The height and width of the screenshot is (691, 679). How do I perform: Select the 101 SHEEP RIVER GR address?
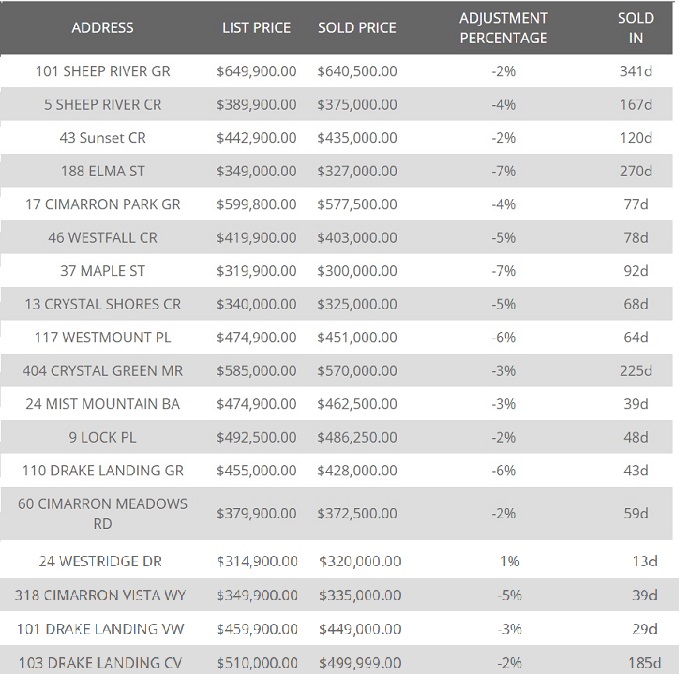(103, 71)
